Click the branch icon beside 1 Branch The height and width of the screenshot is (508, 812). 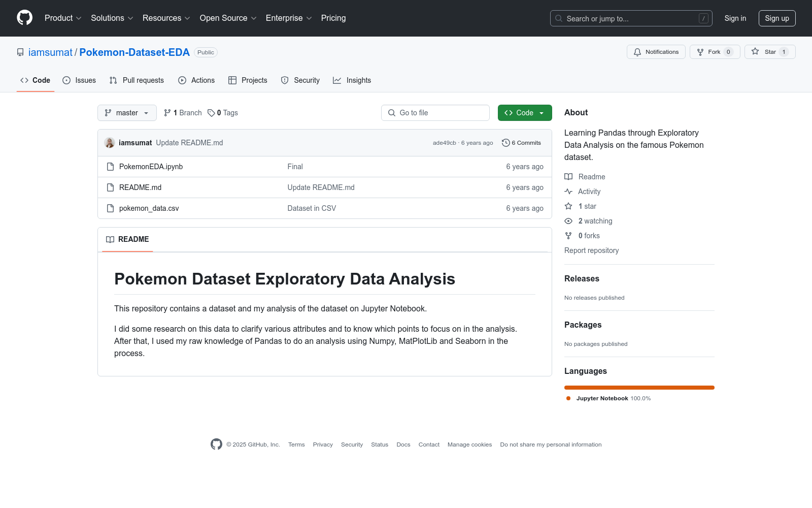point(167,113)
